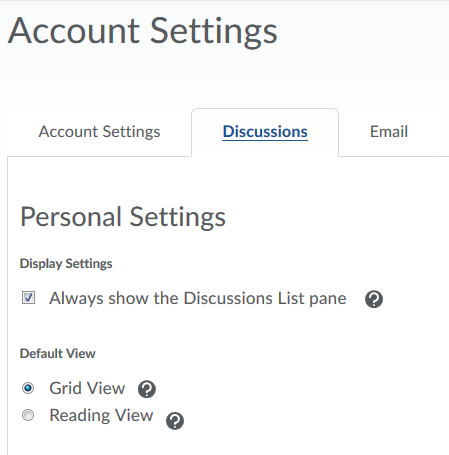Switch to the Email tab
The width and height of the screenshot is (449, 455).
point(389,132)
